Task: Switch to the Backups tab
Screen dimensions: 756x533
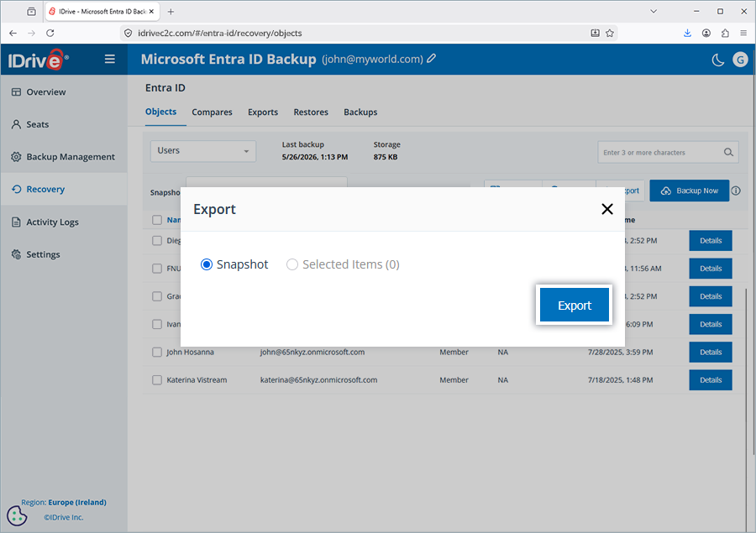Action: click(x=360, y=112)
